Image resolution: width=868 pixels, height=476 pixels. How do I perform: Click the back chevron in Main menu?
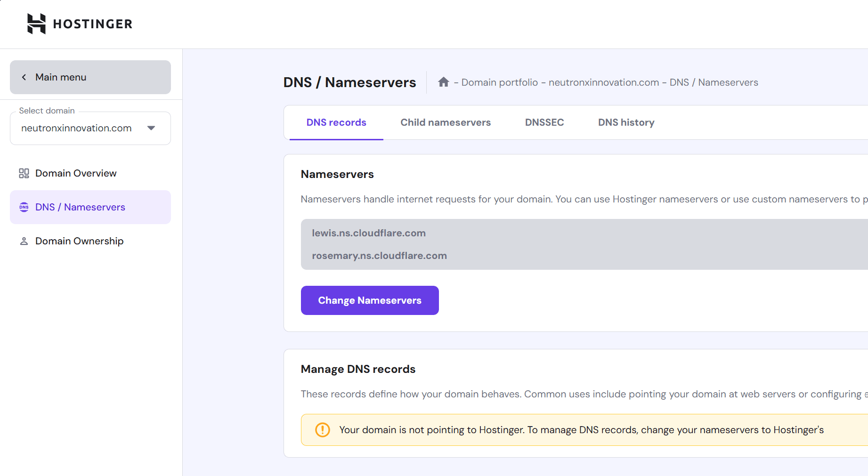24,77
